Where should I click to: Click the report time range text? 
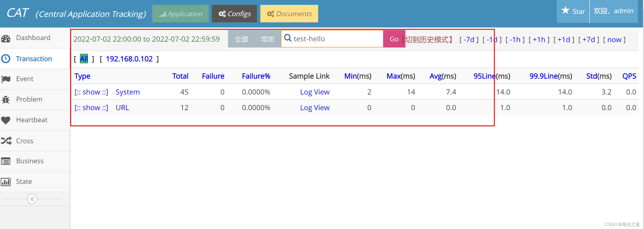[x=147, y=39]
